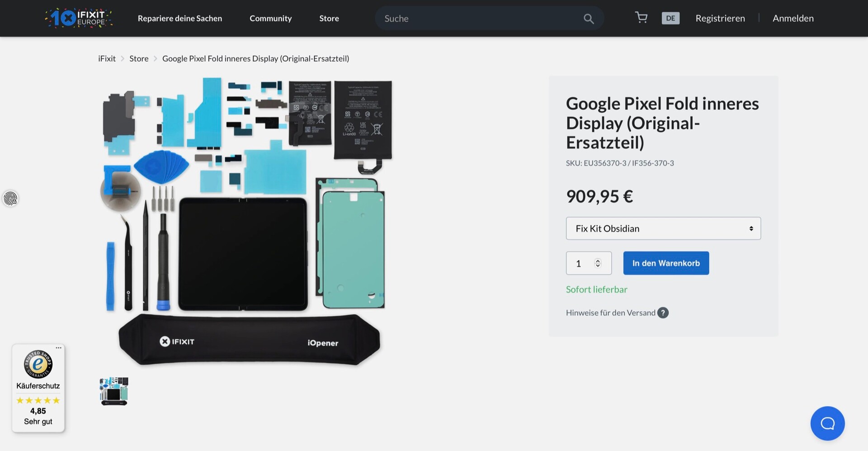Click the 909,95 € price text
Screen dimensions: 868x451
point(599,196)
